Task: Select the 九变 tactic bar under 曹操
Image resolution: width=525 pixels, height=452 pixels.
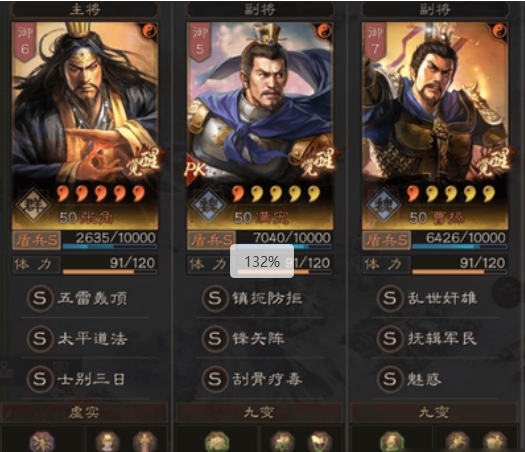Action: 434,412
